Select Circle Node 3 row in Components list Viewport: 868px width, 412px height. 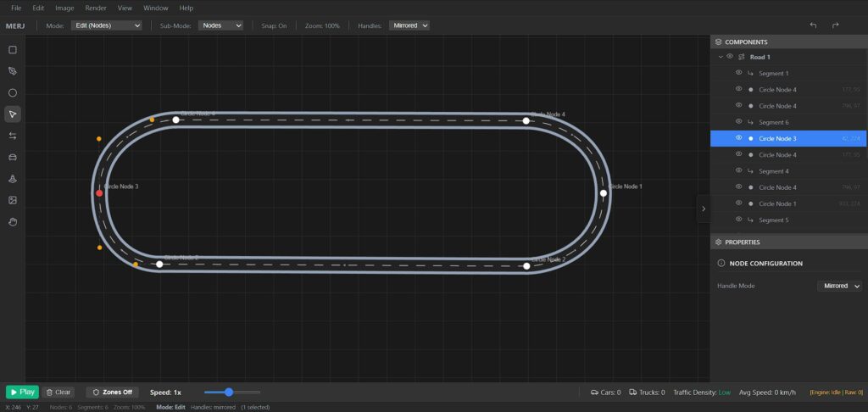pos(788,138)
